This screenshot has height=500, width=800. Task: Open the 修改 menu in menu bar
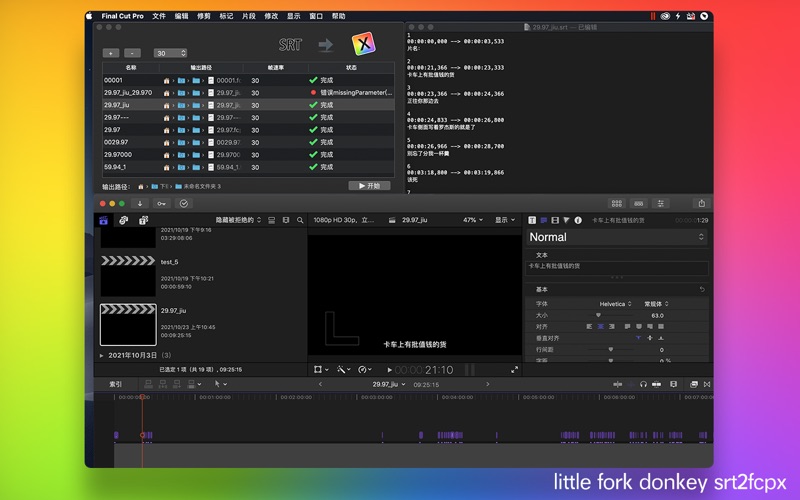tap(271, 16)
